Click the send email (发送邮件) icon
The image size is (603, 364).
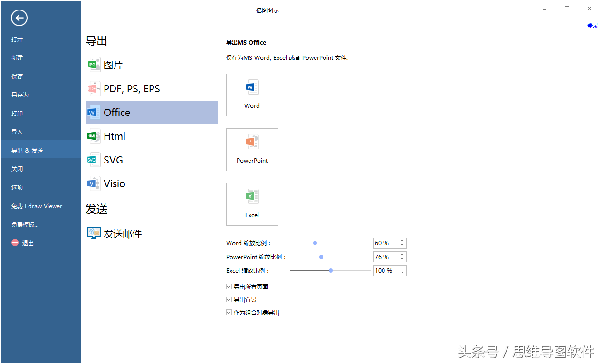click(x=94, y=233)
